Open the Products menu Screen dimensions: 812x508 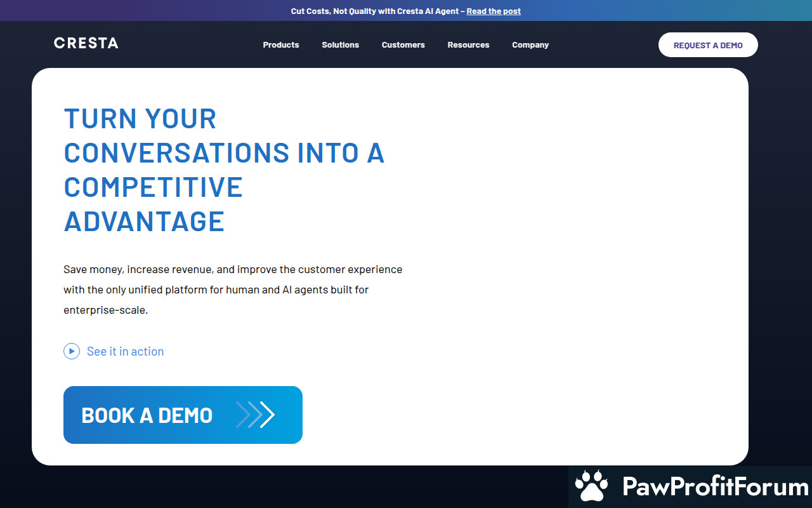tap(281, 45)
